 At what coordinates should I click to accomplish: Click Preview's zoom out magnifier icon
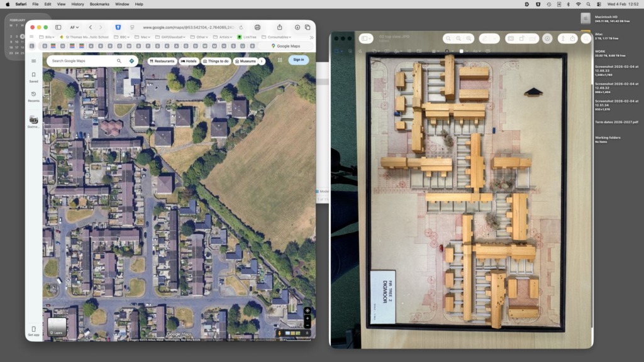[x=448, y=39]
